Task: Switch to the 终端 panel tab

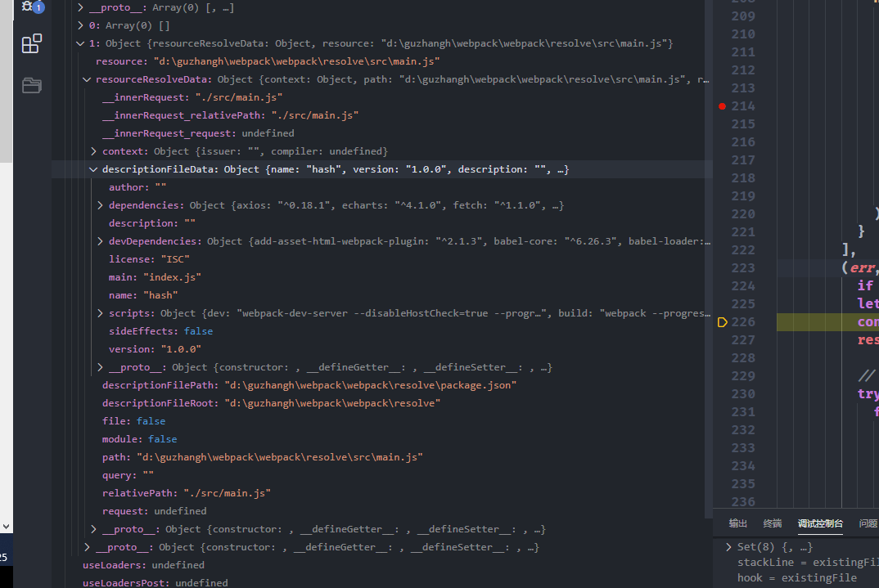Action: (x=772, y=523)
